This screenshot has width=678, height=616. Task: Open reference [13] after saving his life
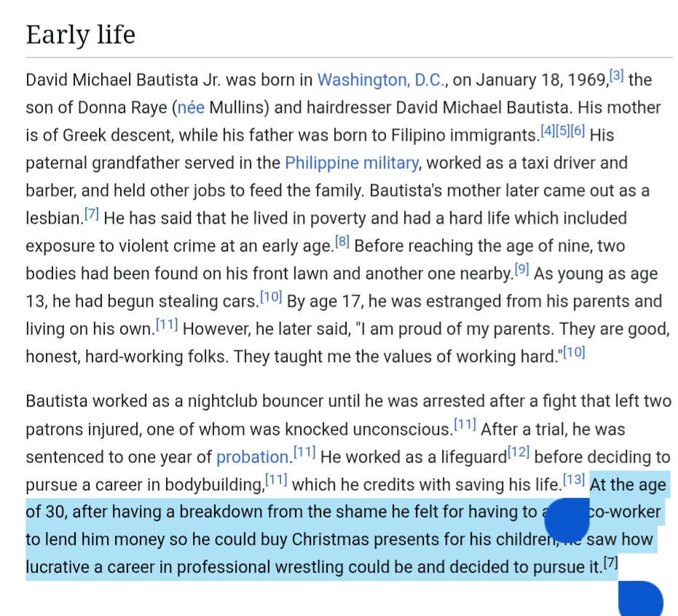coord(574,480)
